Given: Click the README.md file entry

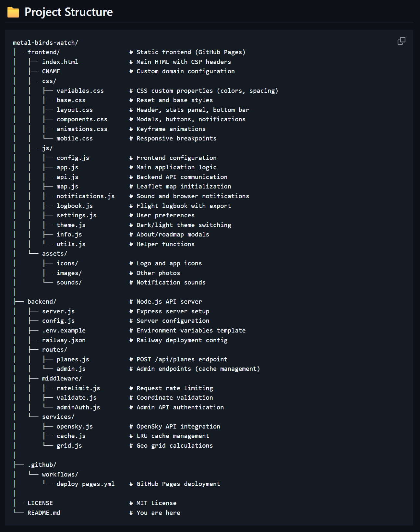Looking at the screenshot, I should pyautogui.click(x=44, y=513).
